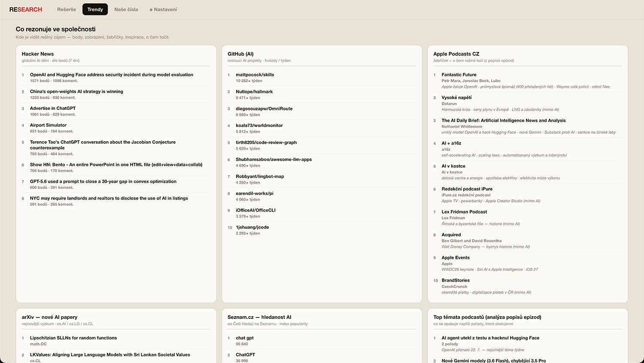The width and height of the screenshot is (644, 363).
Task: Open the iOfficeAI/OfficeCLI repository
Action: point(255,210)
